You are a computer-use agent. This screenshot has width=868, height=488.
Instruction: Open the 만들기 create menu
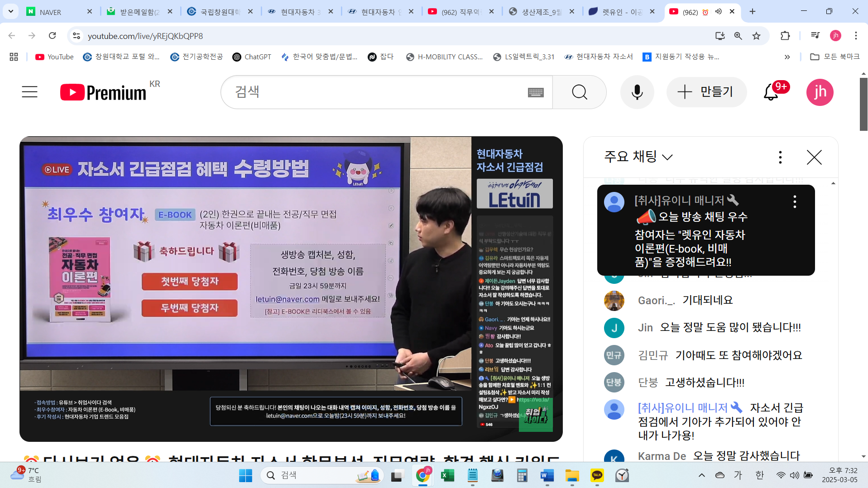(x=706, y=92)
